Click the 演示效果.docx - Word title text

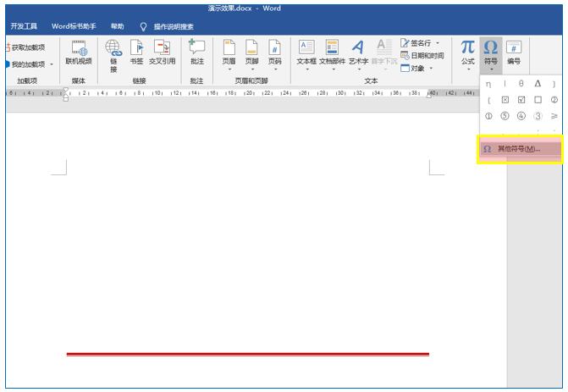coord(244,8)
